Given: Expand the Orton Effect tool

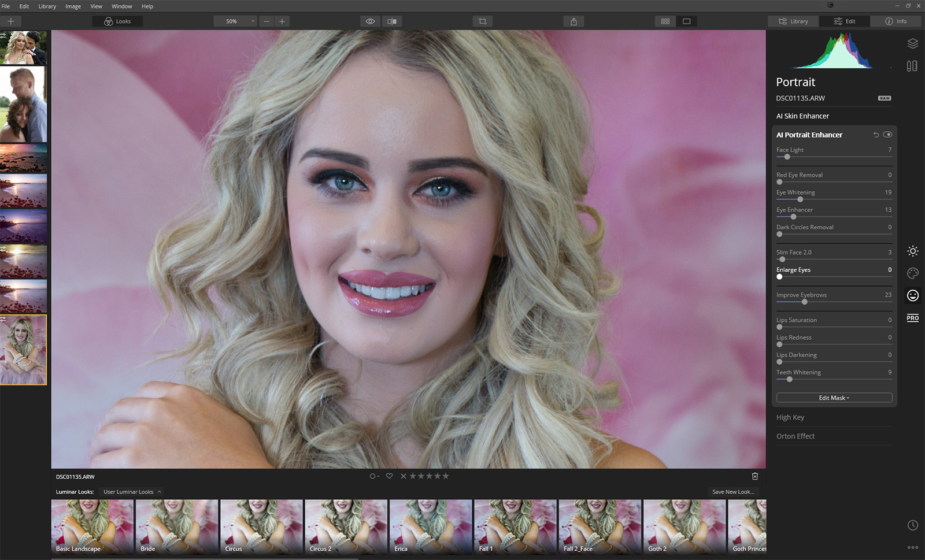Looking at the screenshot, I should coord(795,436).
